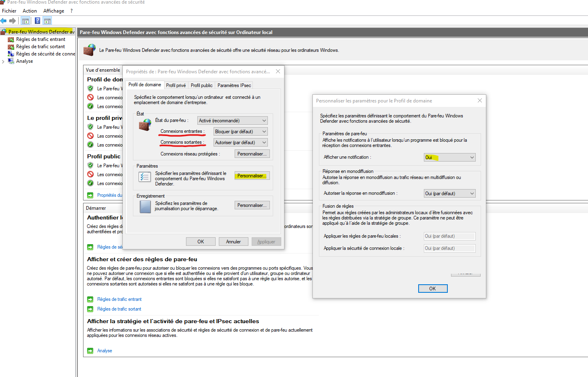Click Démarrer section header

[x=96, y=208]
